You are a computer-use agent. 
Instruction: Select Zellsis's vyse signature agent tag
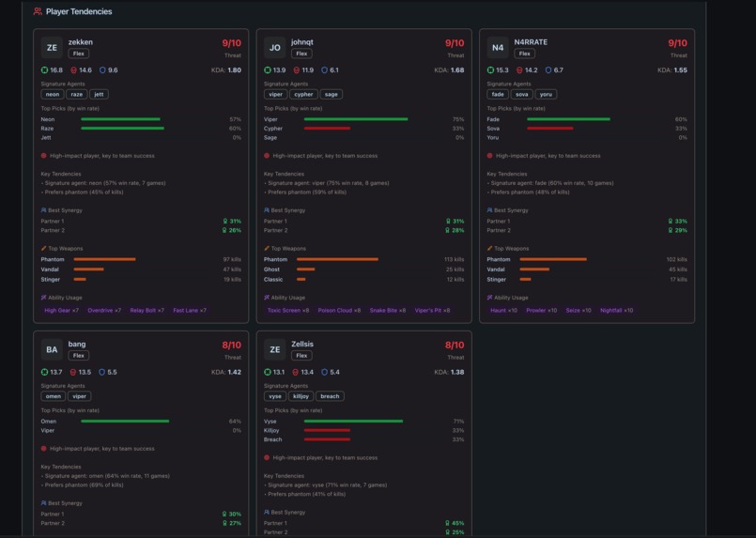pyautogui.click(x=275, y=396)
